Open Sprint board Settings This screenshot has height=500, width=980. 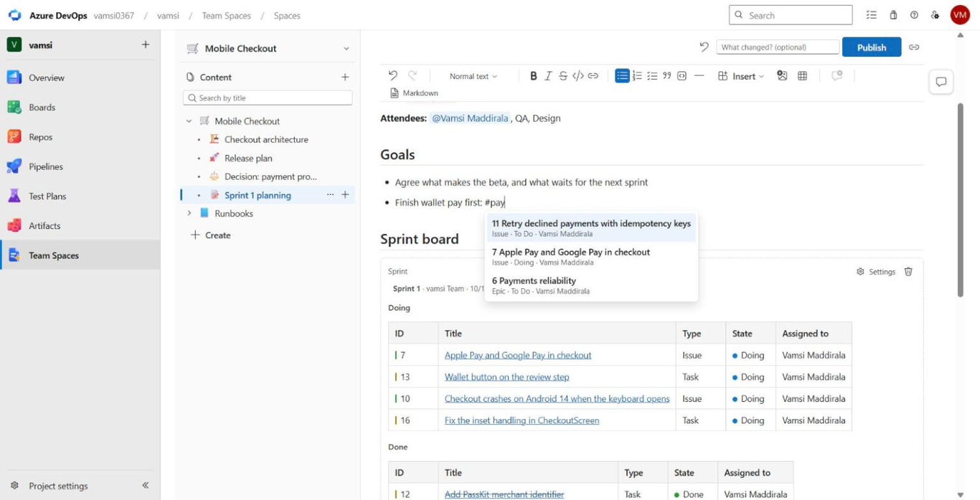tap(876, 272)
